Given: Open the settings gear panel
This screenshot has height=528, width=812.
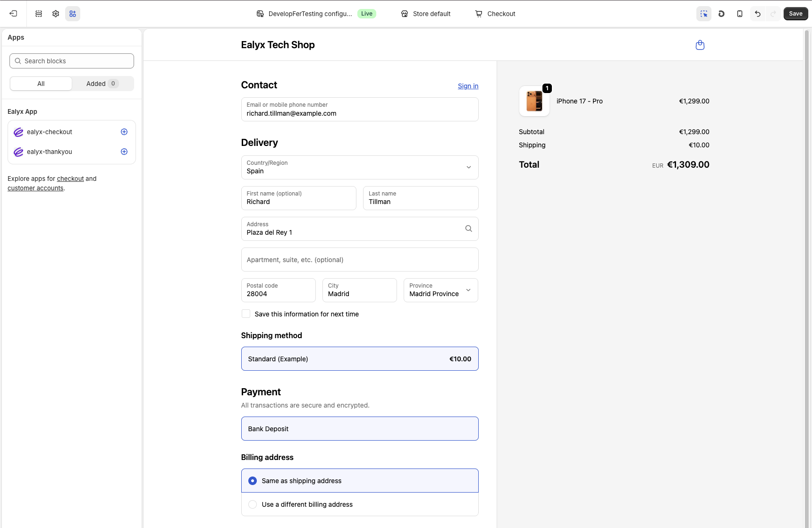Looking at the screenshot, I should 56,14.
